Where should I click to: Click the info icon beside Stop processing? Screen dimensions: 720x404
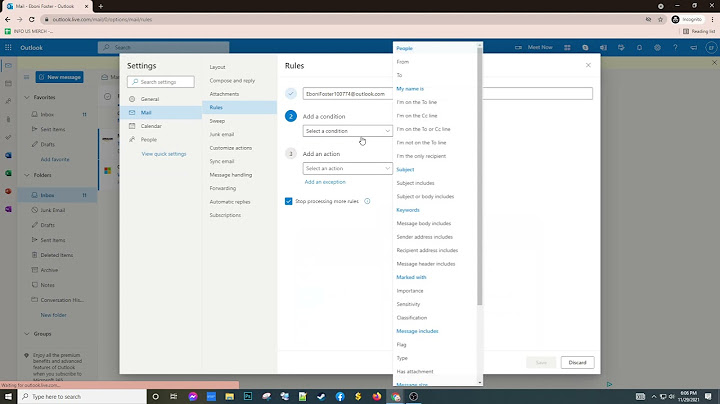point(367,201)
